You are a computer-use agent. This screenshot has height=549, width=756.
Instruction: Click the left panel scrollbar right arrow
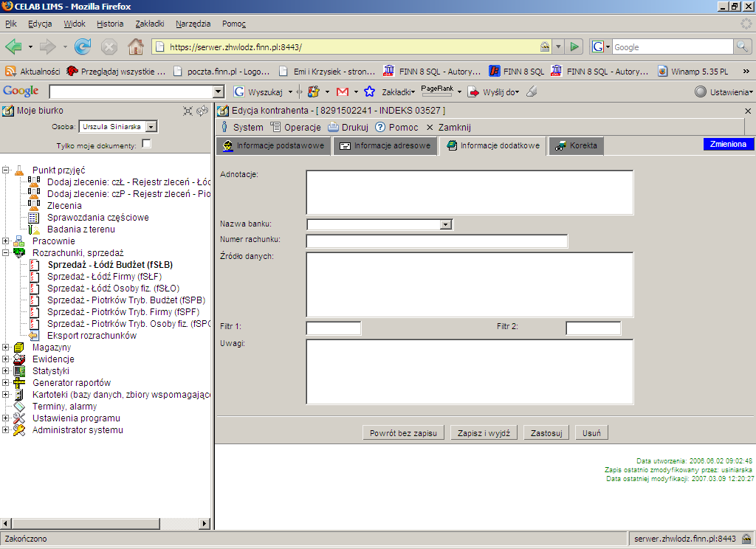[205, 523]
